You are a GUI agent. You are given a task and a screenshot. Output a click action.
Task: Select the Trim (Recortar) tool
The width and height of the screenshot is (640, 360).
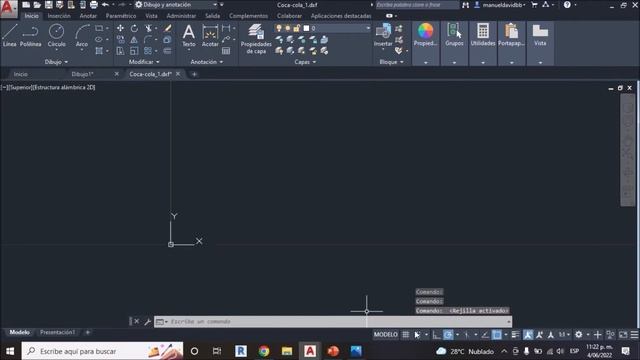(149, 28)
